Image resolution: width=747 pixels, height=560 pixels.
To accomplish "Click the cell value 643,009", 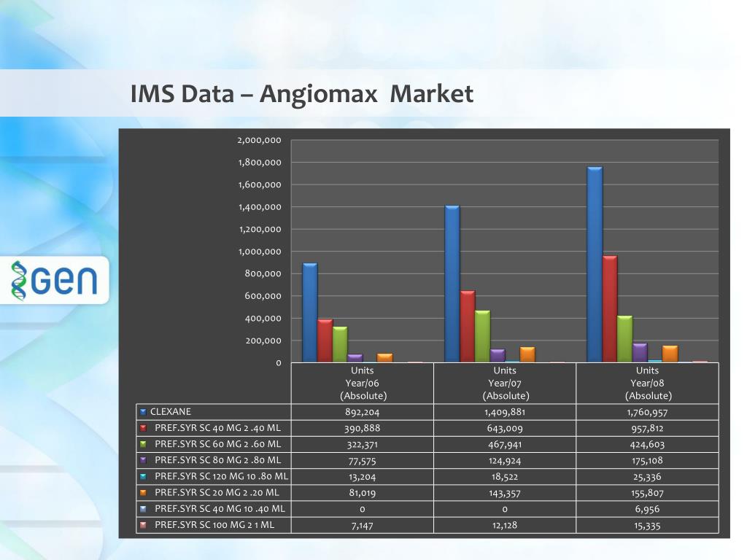I will tap(505, 429).
